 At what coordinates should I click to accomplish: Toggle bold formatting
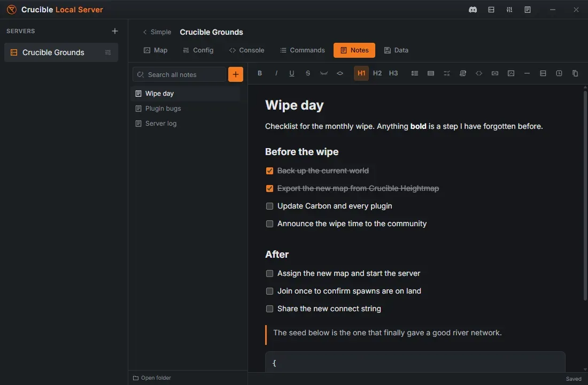pos(259,73)
